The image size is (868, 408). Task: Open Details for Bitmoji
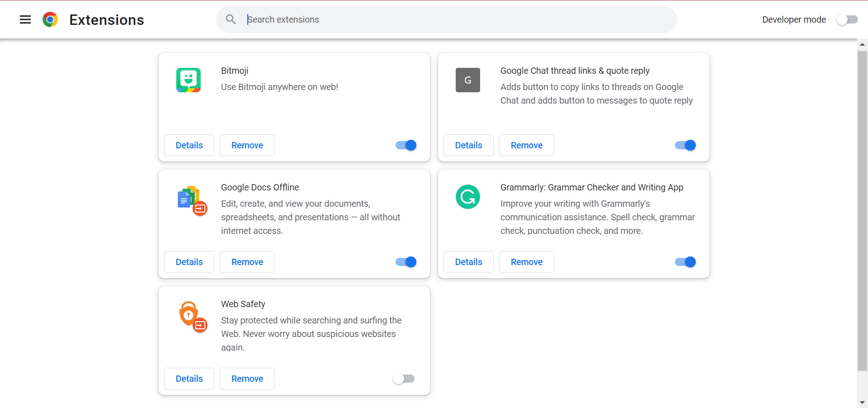tap(189, 145)
